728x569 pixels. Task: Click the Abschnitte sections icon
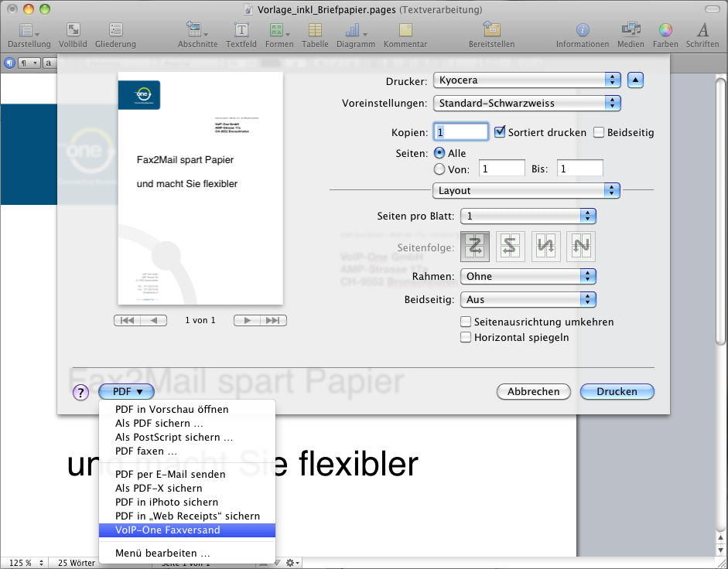click(197, 30)
